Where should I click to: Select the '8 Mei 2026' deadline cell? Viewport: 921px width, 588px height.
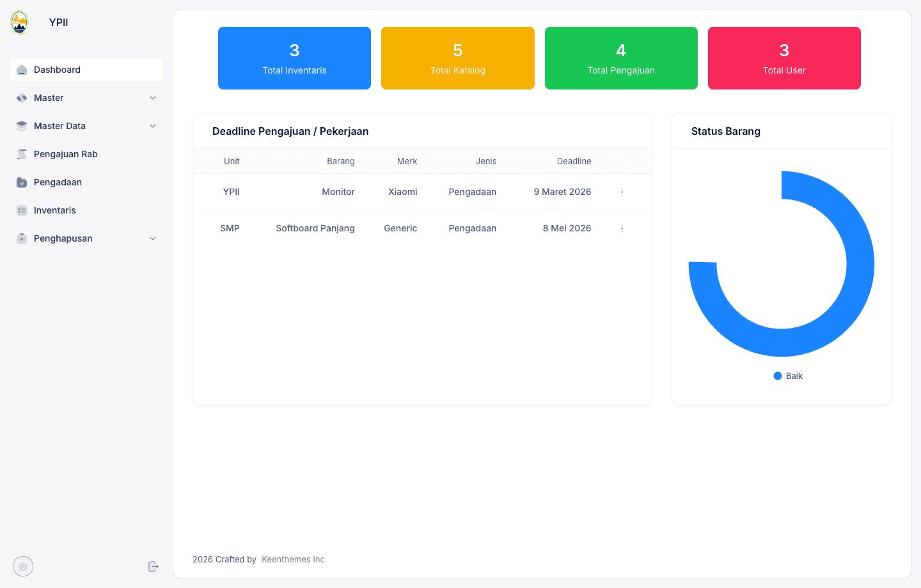point(567,228)
